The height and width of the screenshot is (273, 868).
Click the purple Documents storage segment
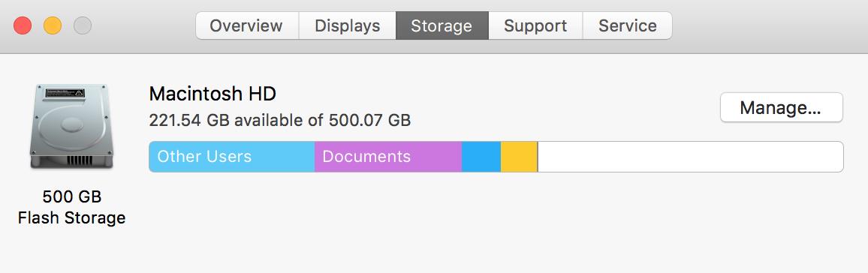click(388, 157)
